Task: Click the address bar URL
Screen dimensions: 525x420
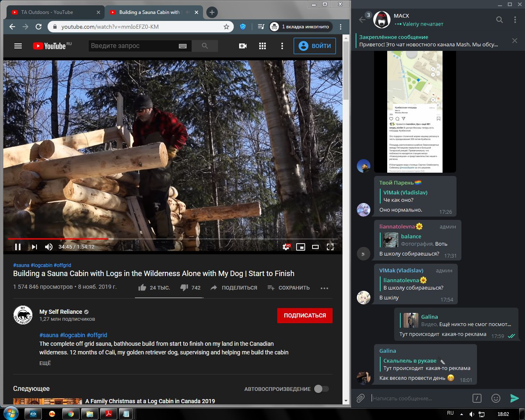Action: (110, 27)
